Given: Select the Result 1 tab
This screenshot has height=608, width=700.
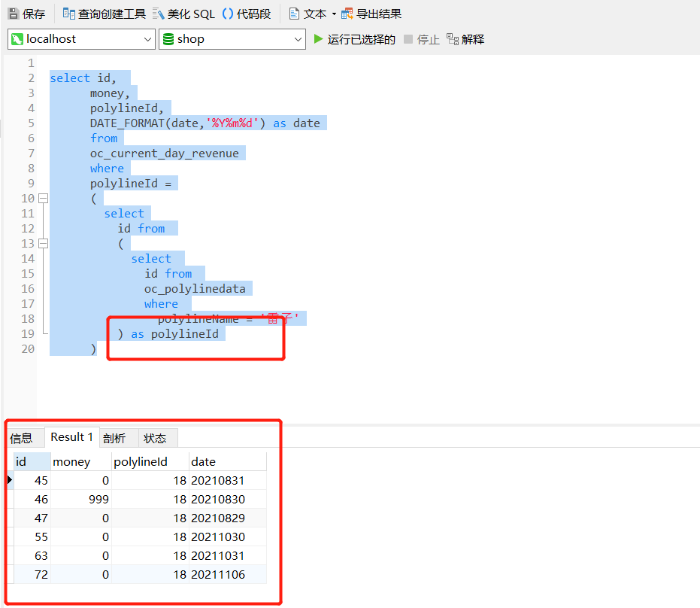Looking at the screenshot, I should [x=72, y=436].
